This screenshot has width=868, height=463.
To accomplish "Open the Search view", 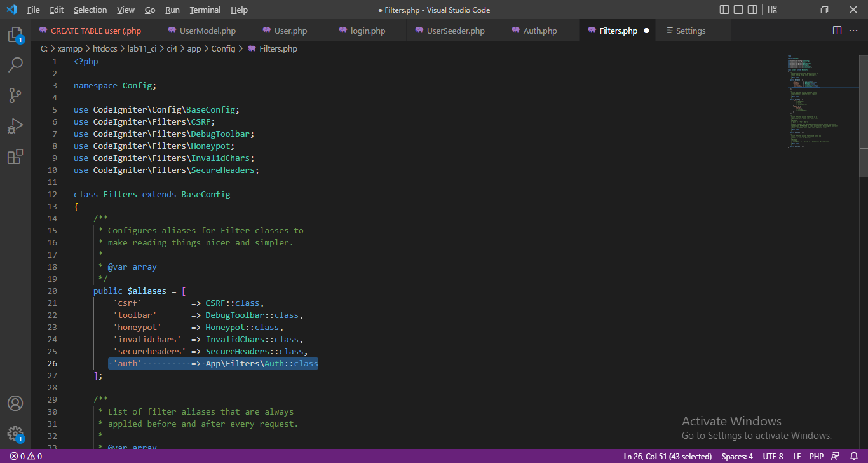I will point(15,64).
